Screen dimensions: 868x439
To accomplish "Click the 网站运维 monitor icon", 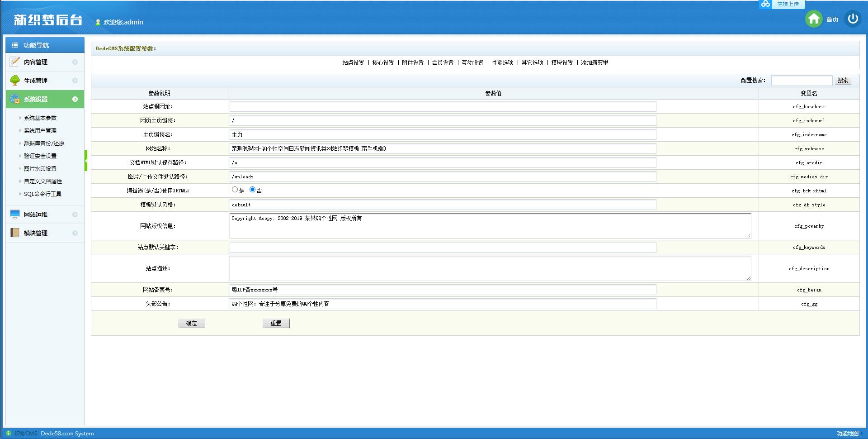I will (x=15, y=214).
